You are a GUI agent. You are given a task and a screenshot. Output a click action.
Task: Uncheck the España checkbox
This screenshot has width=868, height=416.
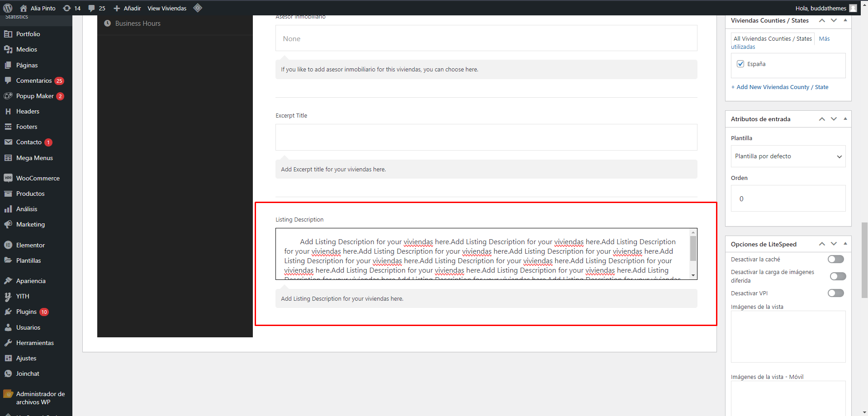(740, 64)
